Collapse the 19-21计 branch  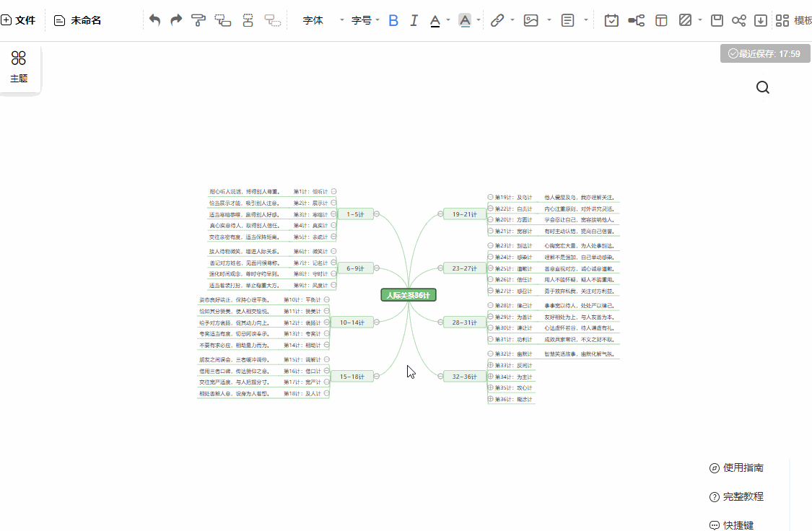pyautogui.click(x=440, y=214)
